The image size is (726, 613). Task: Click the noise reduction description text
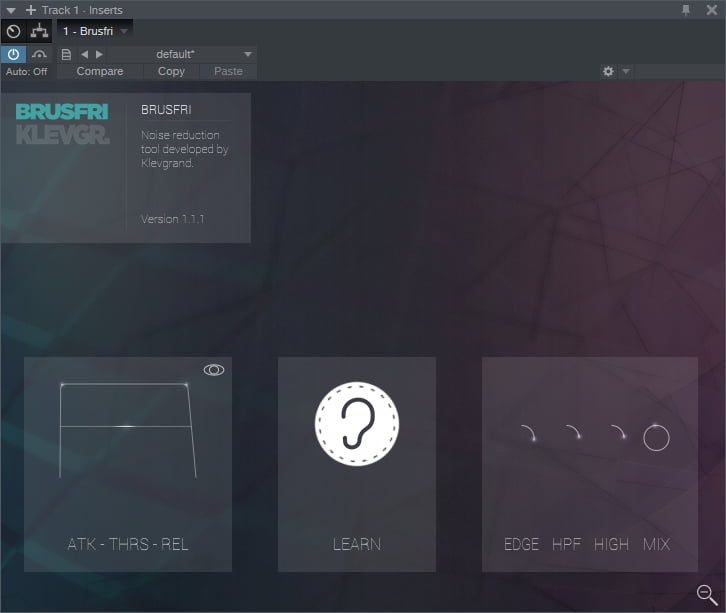[185, 149]
